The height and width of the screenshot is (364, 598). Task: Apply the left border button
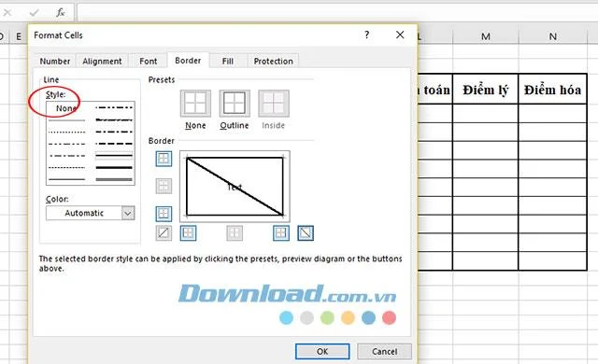(x=188, y=233)
